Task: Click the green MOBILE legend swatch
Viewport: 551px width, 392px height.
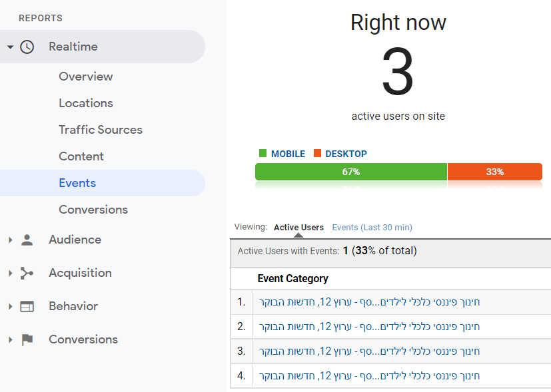Action: tap(263, 153)
